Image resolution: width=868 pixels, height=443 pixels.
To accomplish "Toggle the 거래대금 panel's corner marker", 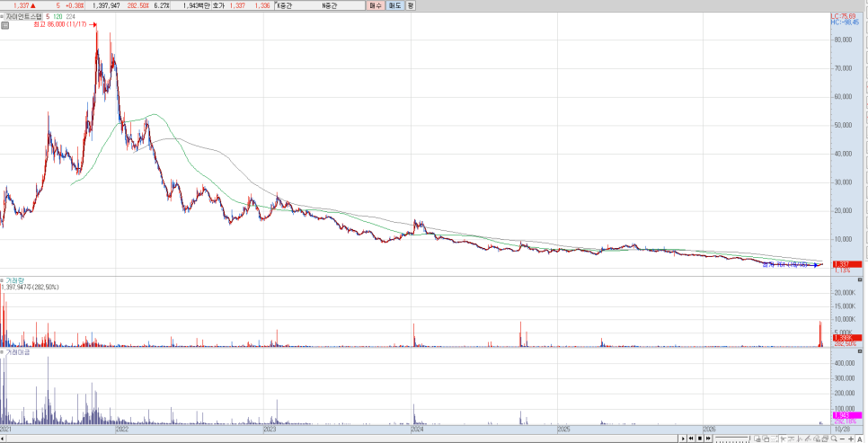I will 2,352.
